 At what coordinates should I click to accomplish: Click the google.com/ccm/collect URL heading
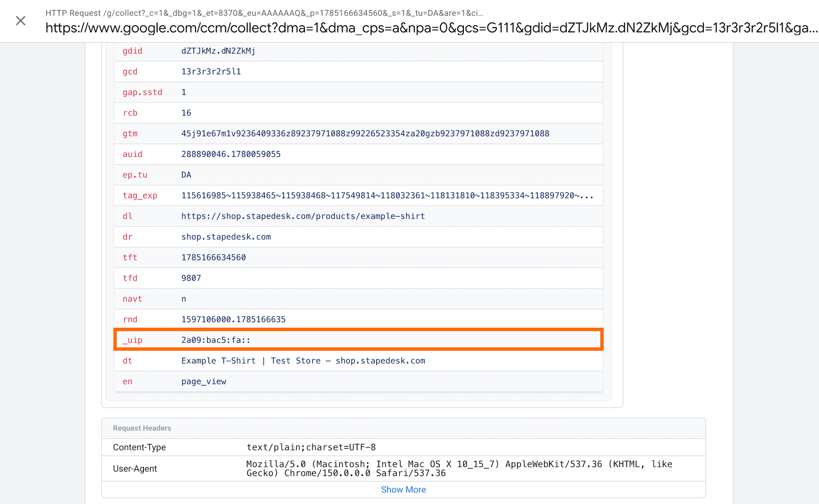tap(431, 28)
